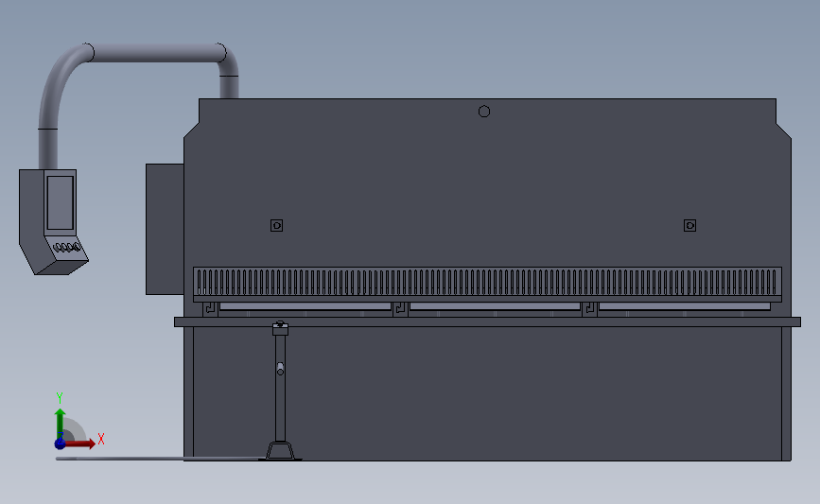Click the circular hole at top center
This screenshot has width=820, height=504.
(484, 112)
